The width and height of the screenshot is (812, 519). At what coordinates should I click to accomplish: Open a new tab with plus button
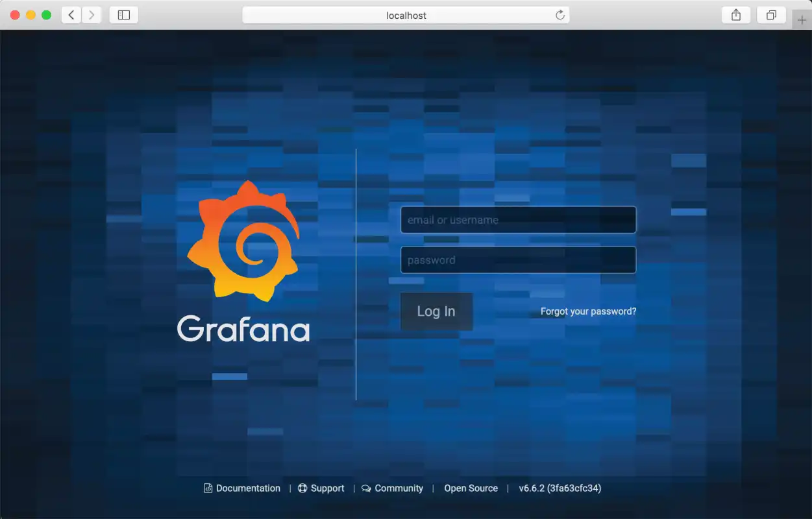[x=802, y=20]
